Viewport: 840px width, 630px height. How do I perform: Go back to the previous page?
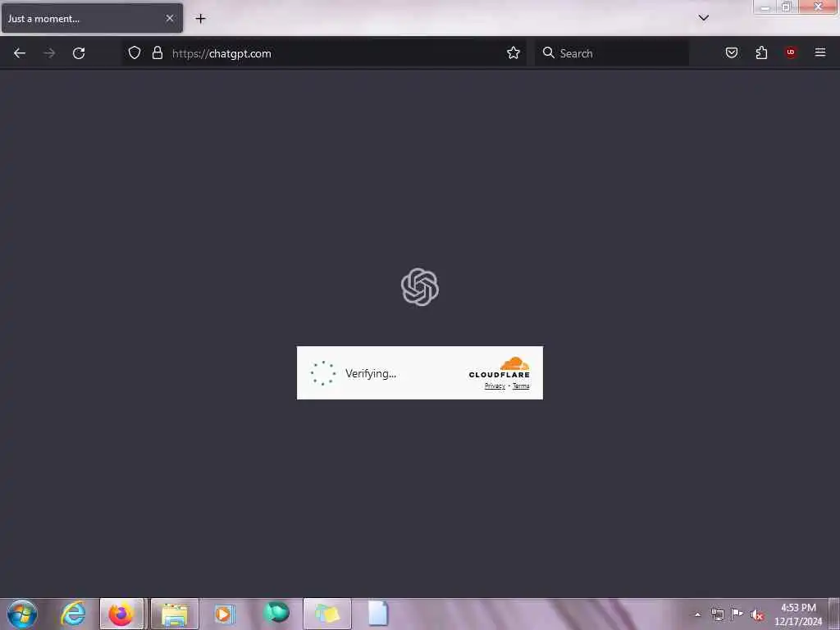point(20,53)
